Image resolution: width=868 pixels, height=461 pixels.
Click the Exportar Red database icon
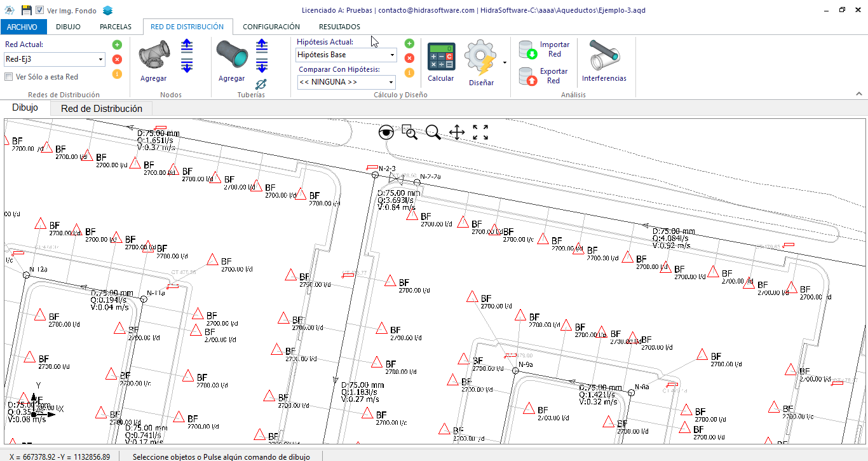click(x=527, y=76)
